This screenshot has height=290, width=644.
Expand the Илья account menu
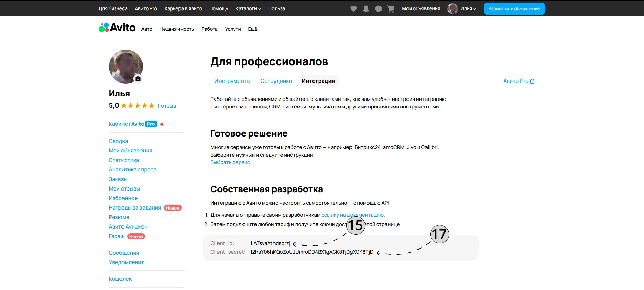[468, 9]
